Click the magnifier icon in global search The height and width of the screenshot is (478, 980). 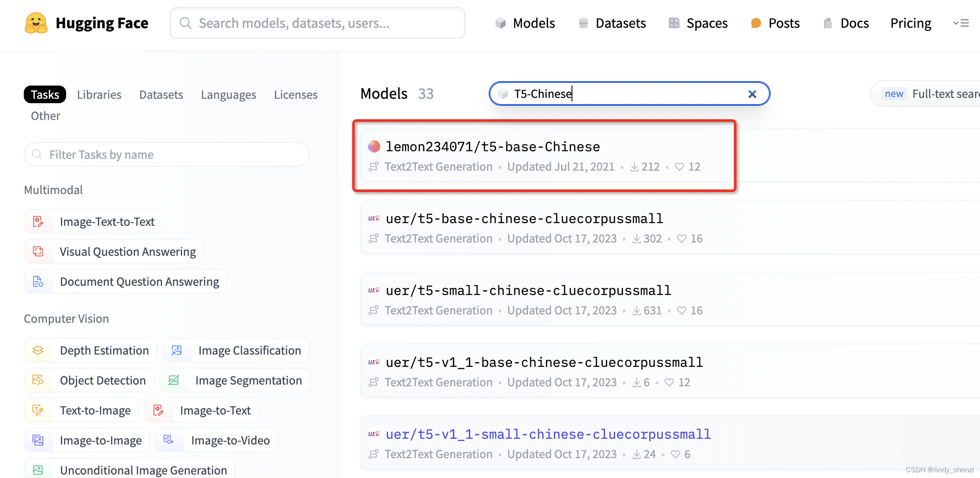pyautogui.click(x=186, y=23)
